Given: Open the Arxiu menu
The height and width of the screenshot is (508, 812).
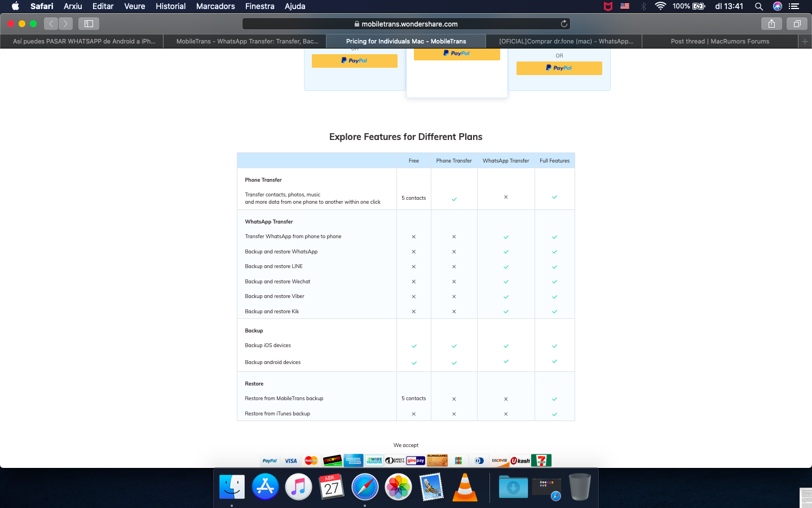Looking at the screenshot, I should (x=73, y=6).
